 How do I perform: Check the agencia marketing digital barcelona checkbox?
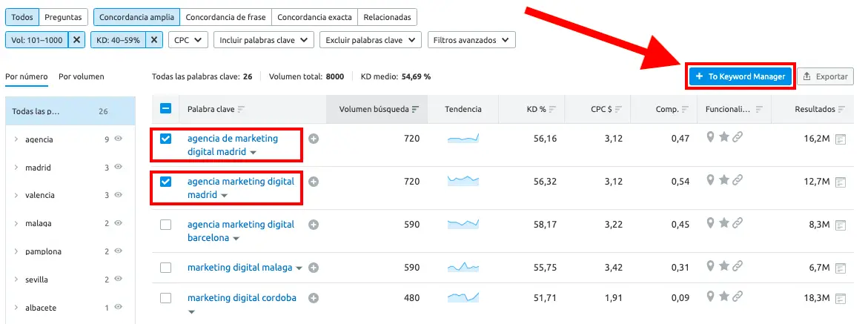[x=166, y=225]
